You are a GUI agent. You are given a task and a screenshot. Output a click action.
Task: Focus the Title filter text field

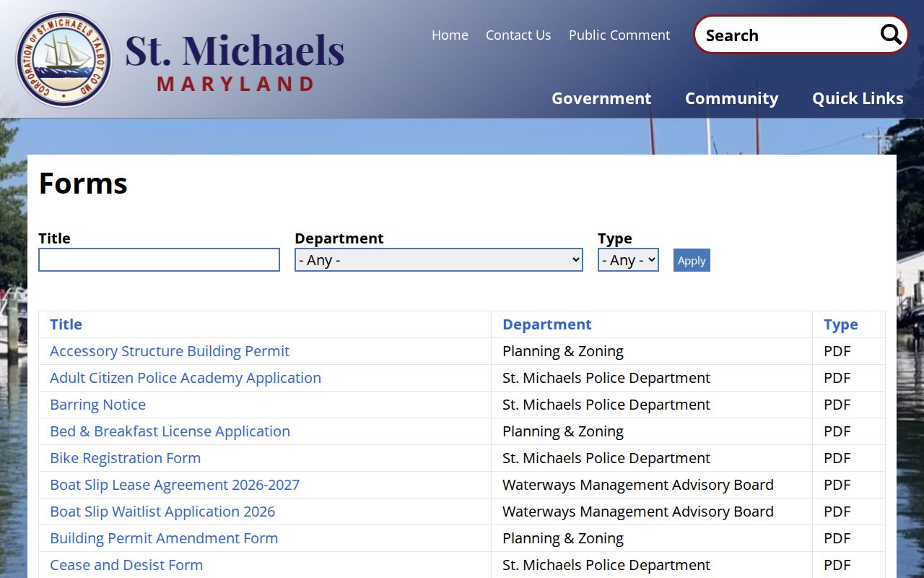159,260
